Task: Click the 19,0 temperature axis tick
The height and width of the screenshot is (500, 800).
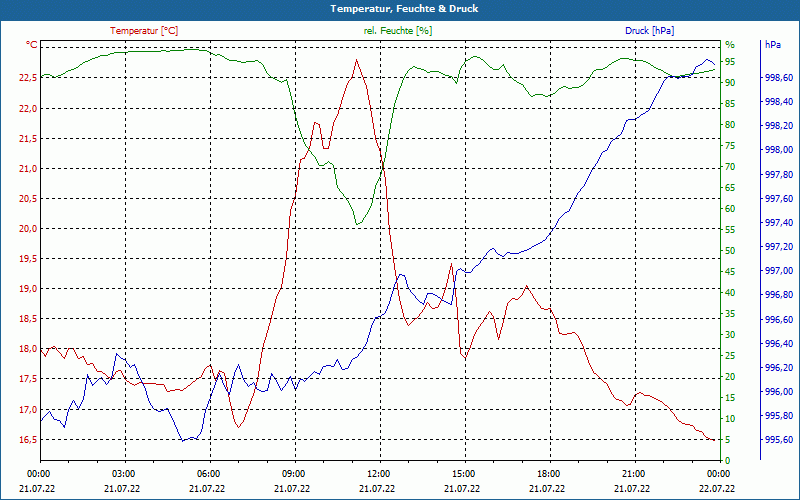Action: pos(28,289)
